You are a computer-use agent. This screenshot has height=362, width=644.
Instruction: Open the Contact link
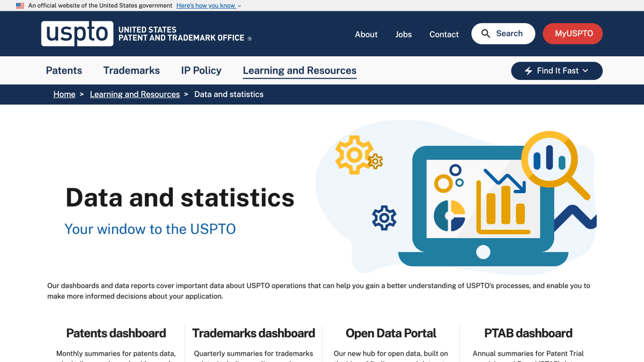pos(444,34)
